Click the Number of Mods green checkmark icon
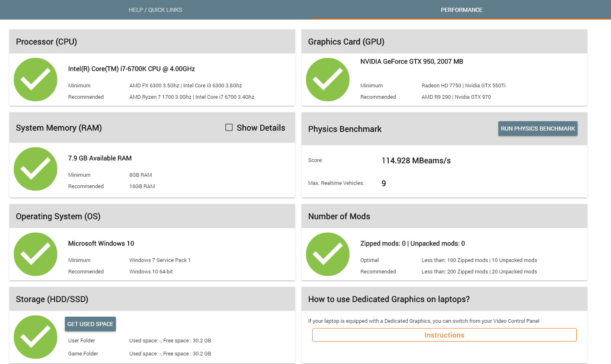Image resolution: width=611 pixels, height=364 pixels. tap(328, 254)
